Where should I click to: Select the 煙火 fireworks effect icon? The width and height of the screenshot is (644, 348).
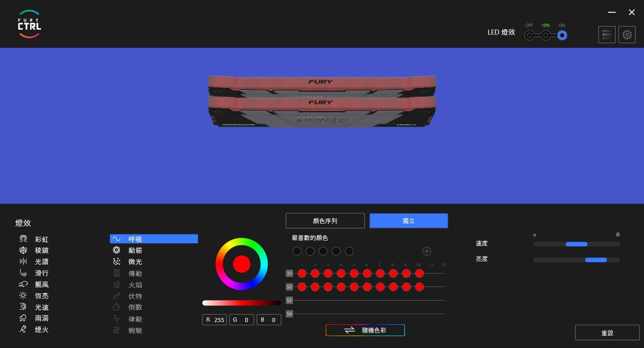click(23, 329)
